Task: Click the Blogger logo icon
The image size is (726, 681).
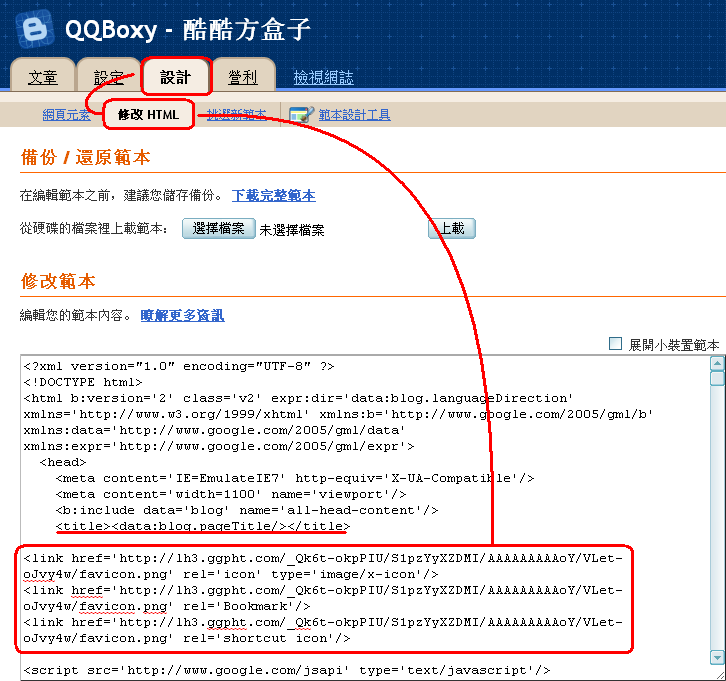Action: 35,30
